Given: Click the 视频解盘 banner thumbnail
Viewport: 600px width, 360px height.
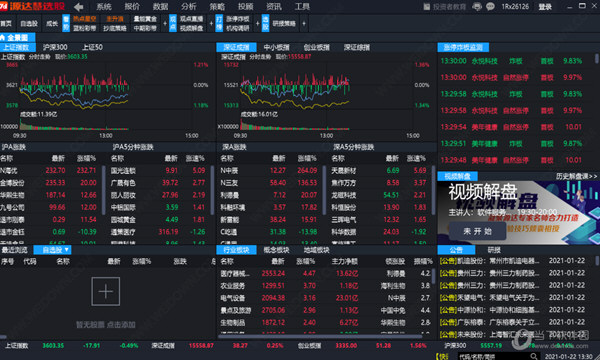Looking at the screenshot, I should [518, 213].
